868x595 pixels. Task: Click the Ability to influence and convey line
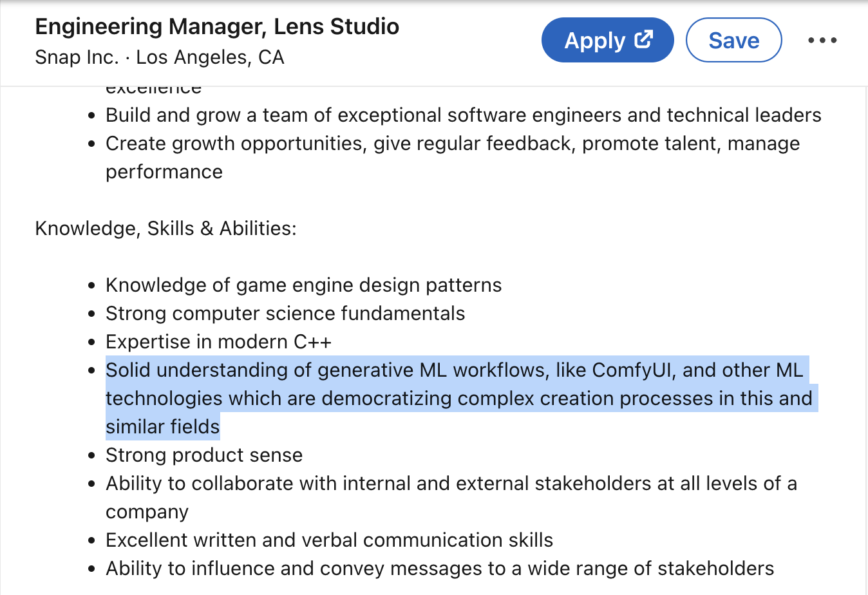point(439,569)
